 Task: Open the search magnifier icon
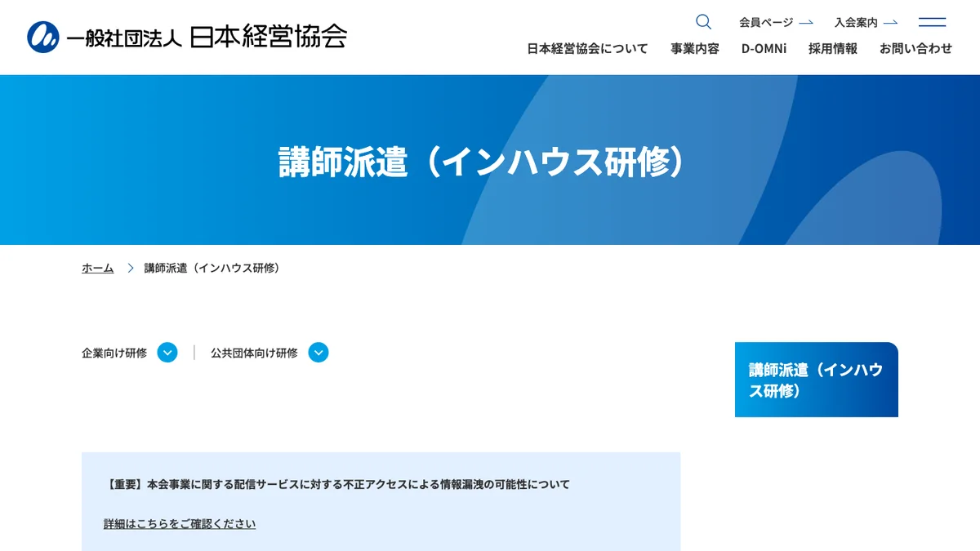pyautogui.click(x=703, y=22)
